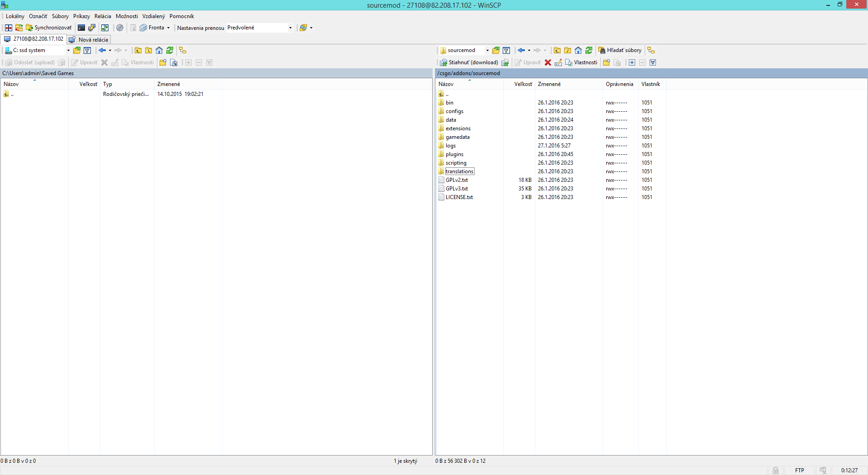Go to local parent directory icon

[138, 50]
